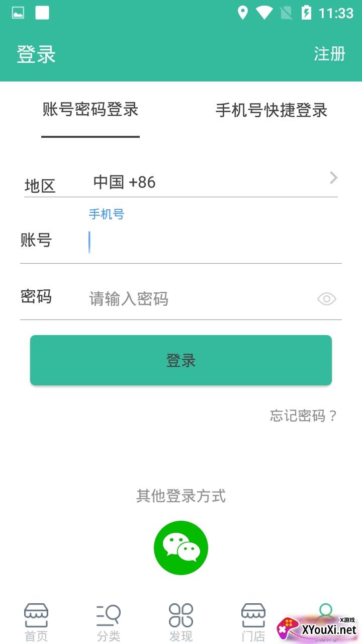362x644 pixels.
Task: Click the 忘记密码？ link
Action: (x=304, y=416)
